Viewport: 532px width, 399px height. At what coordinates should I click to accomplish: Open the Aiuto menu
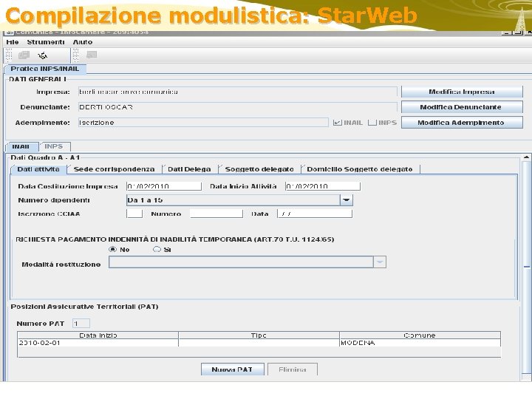point(83,42)
